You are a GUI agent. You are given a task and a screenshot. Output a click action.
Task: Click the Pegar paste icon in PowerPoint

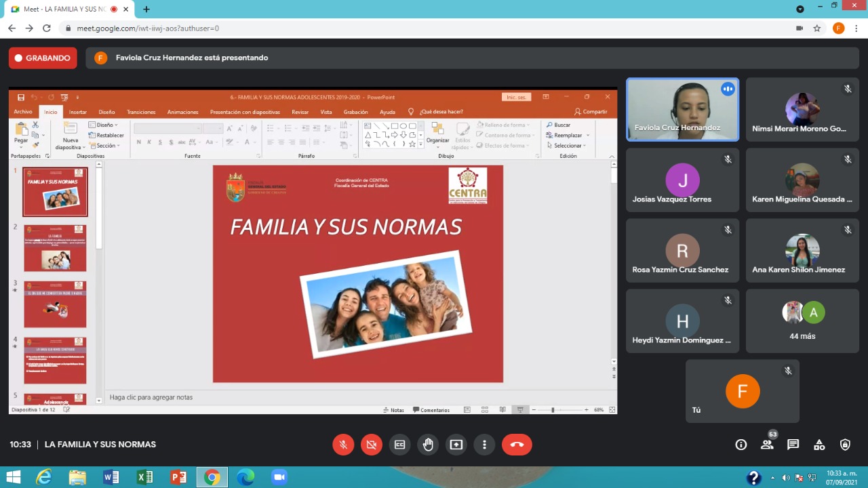(x=21, y=129)
